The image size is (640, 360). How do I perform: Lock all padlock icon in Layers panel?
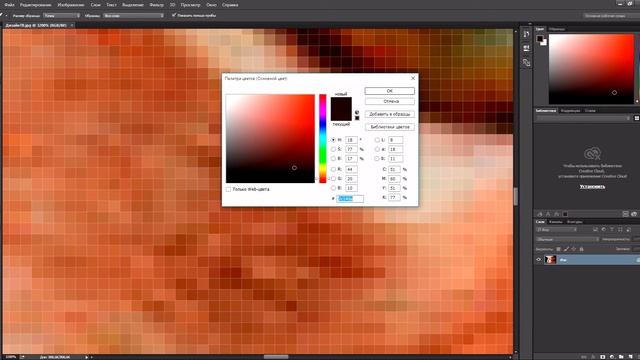point(582,249)
